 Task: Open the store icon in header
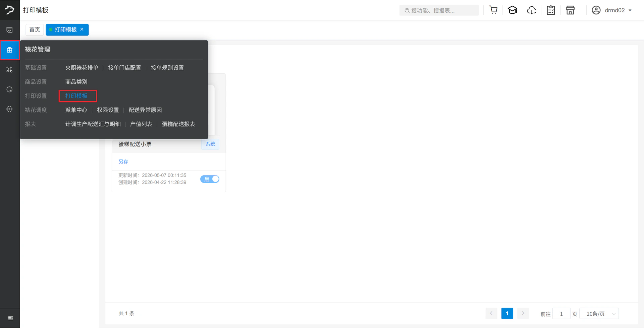point(570,10)
